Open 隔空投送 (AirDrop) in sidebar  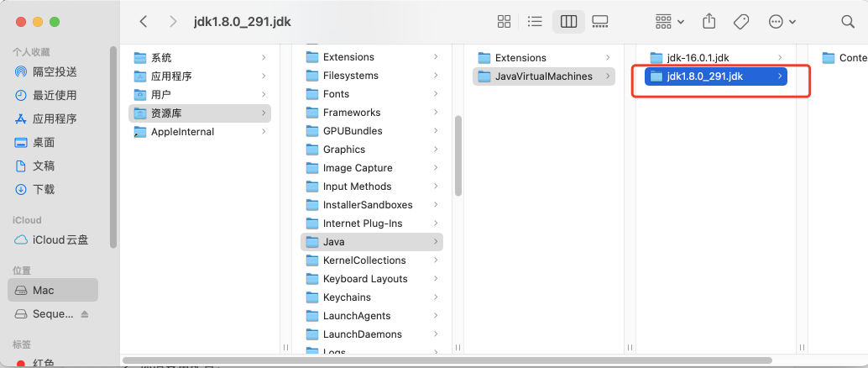(x=55, y=71)
